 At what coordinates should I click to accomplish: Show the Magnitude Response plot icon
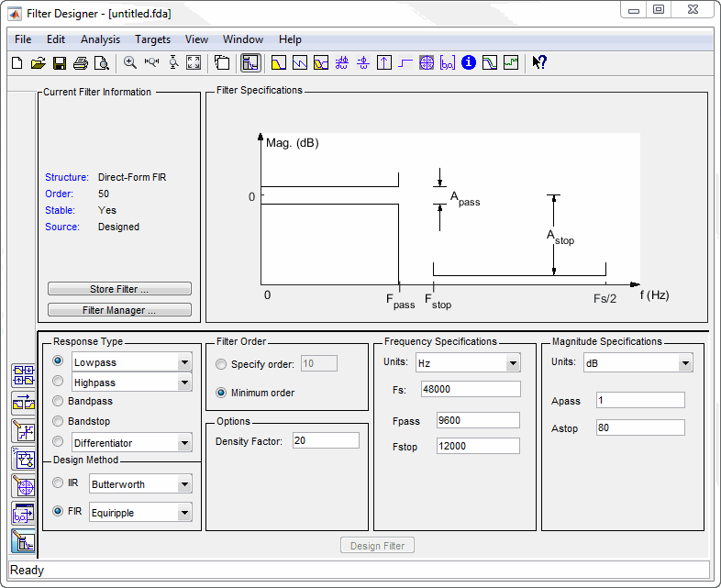pyautogui.click(x=277, y=63)
